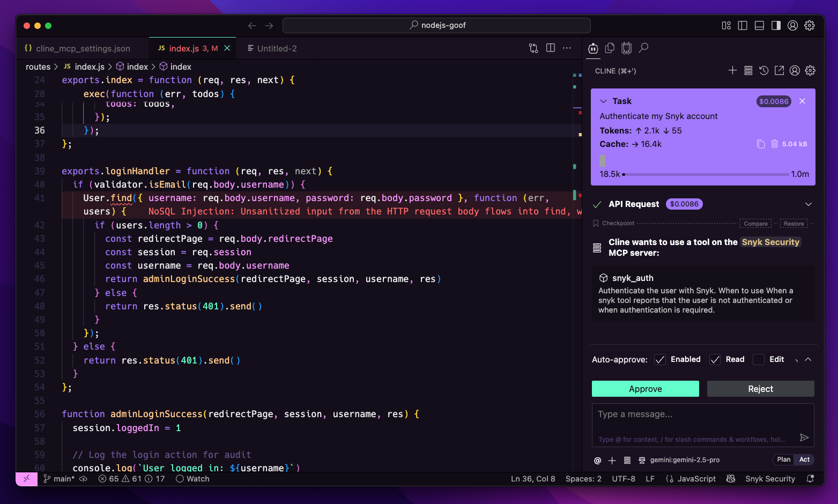Open Cline settings gear icon
This screenshot has width=838, height=504.
[810, 71]
